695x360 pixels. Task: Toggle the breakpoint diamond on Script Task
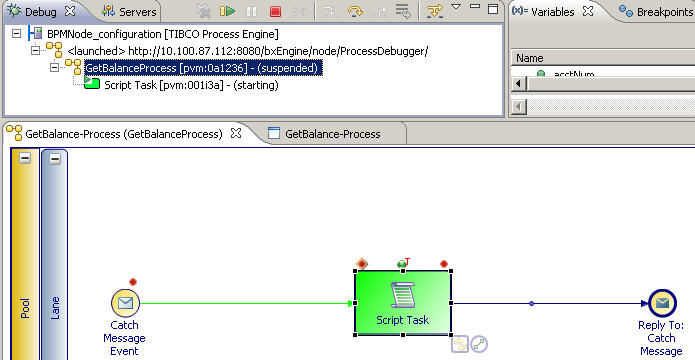pyautogui.click(x=362, y=264)
